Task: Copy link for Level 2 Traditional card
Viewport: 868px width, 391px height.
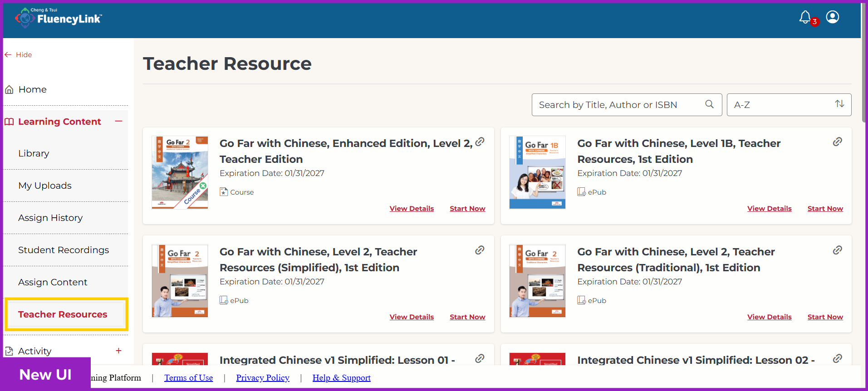Action: point(838,250)
